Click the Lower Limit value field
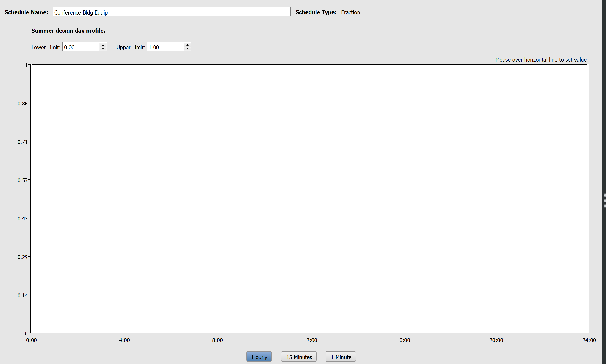606x364 pixels. click(x=81, y=47)
